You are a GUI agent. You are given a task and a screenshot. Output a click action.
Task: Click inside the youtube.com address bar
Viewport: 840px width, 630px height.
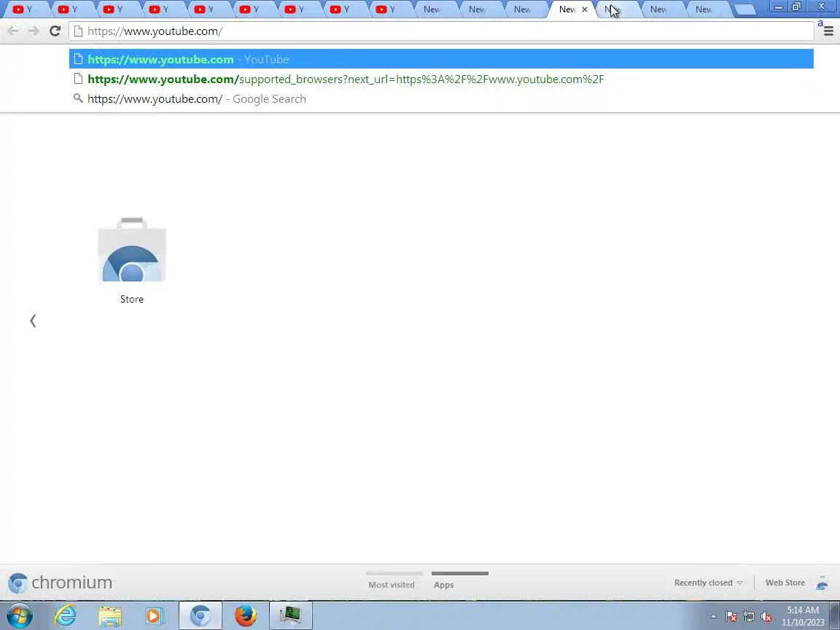(x=441, y=31)
